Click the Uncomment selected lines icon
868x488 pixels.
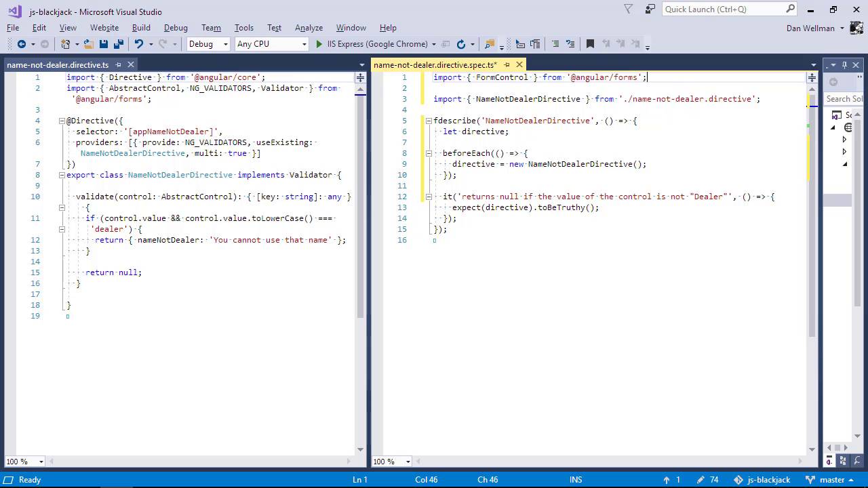[570, 44]
